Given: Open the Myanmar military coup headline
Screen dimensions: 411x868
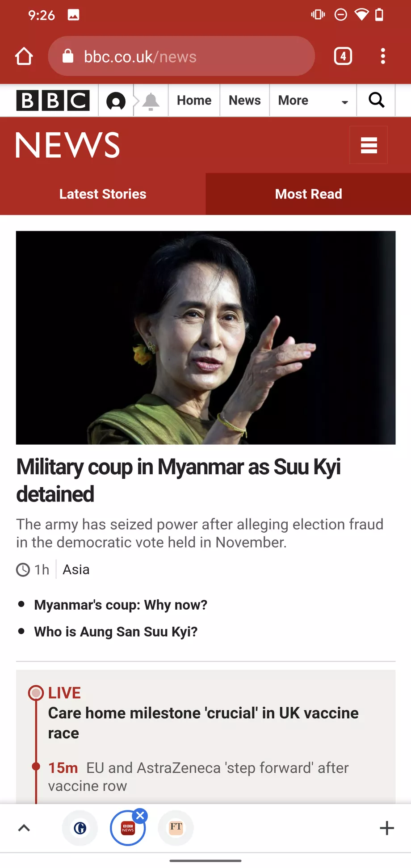Looking at the screenshot, I should (178, 480).
